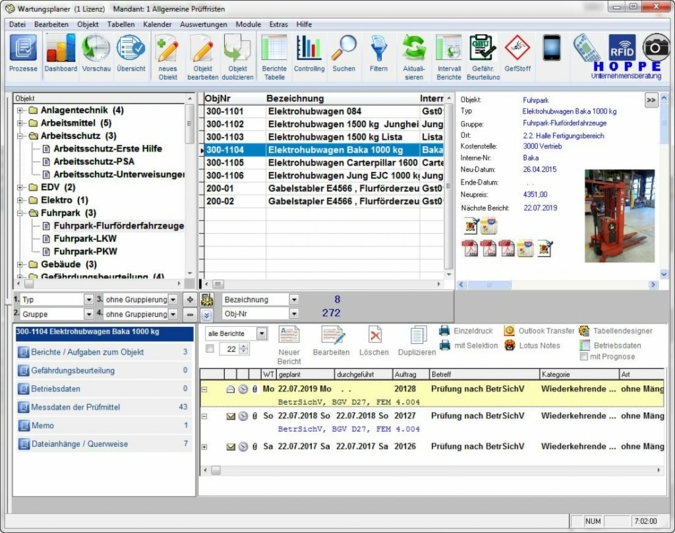Refresh data with Aktualisieren icon
The height and width of the screenshot is (533, 675).
pos(413,53)
